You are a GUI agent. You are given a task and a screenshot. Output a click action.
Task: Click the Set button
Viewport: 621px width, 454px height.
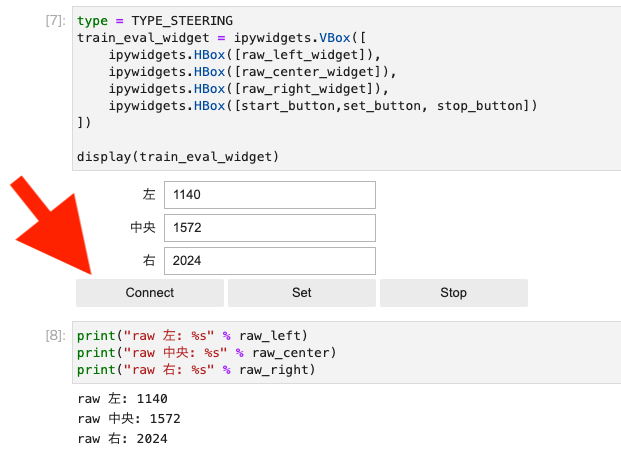click(302, 293)
